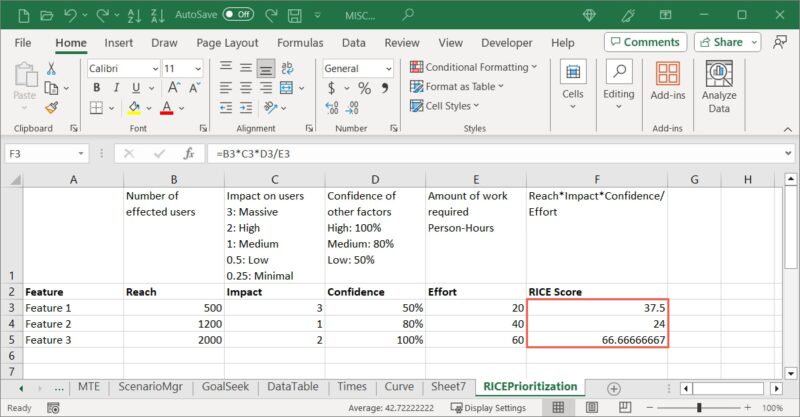Click the Search magnifier in title bar
The height and width of the screenshot is (417, 800).
pyautogui.click(x=408, y=15)
